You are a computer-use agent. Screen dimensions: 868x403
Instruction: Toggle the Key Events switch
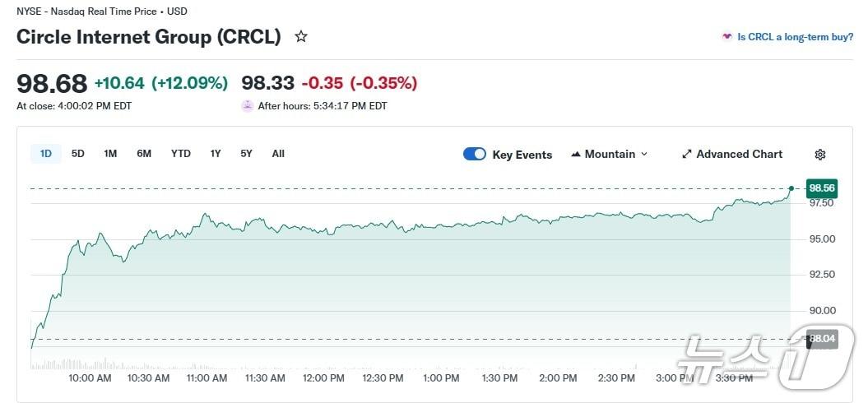(x=475, y=155)
